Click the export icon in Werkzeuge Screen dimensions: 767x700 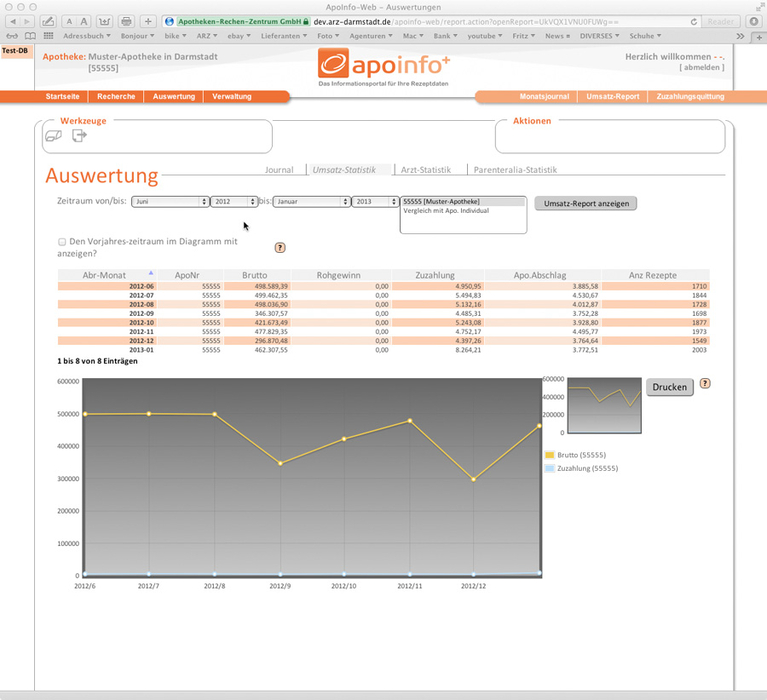[x=79, y=136]
